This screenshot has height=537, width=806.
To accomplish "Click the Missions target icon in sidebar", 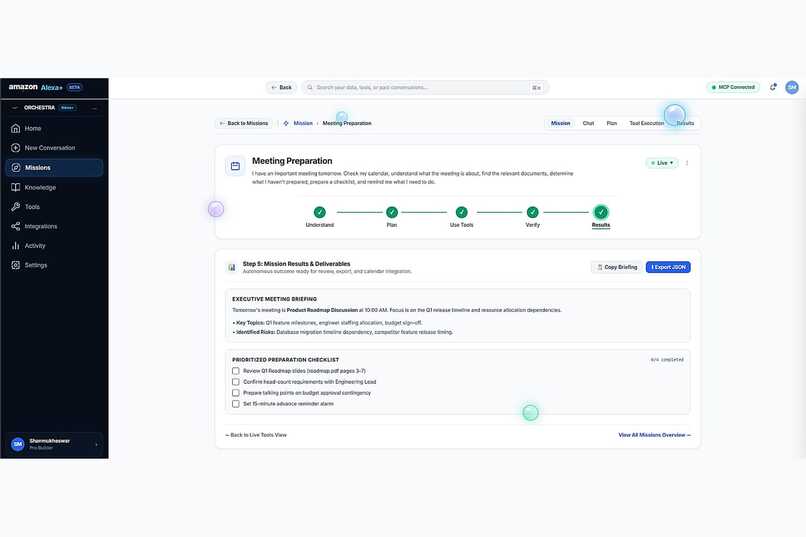I will 15,168.
